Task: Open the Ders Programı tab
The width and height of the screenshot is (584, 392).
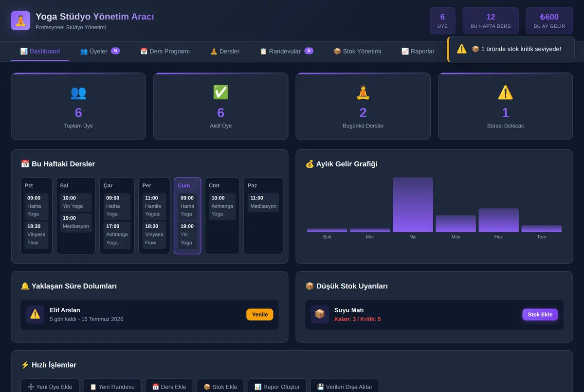Action: (x=165, y=51)
